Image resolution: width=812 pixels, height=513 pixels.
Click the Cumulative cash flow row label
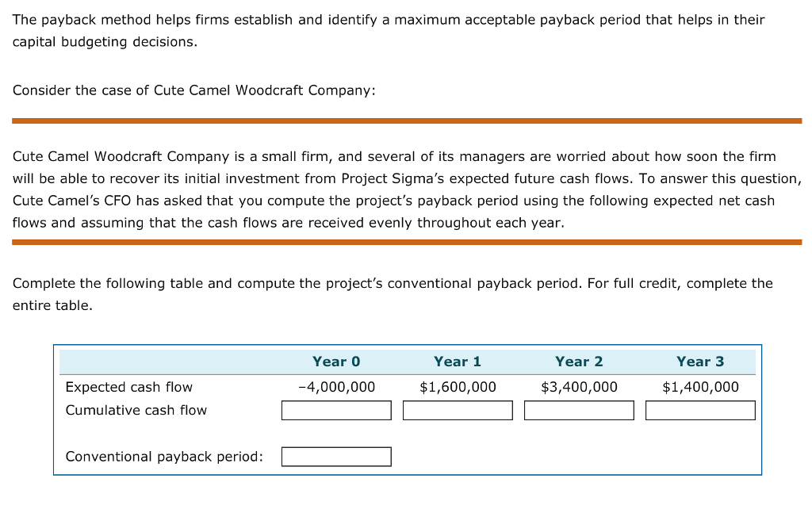pyautogui.click(x=136, y=410)
